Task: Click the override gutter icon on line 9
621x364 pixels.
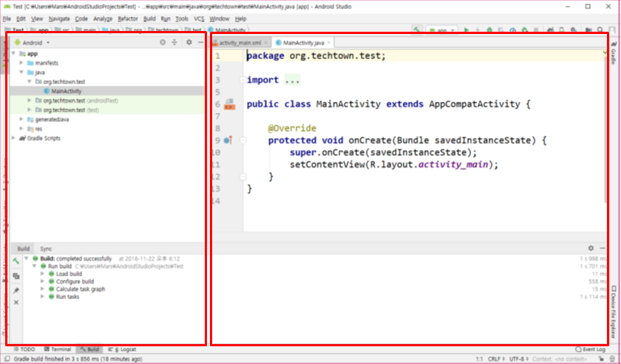Action: coord(228,140)
